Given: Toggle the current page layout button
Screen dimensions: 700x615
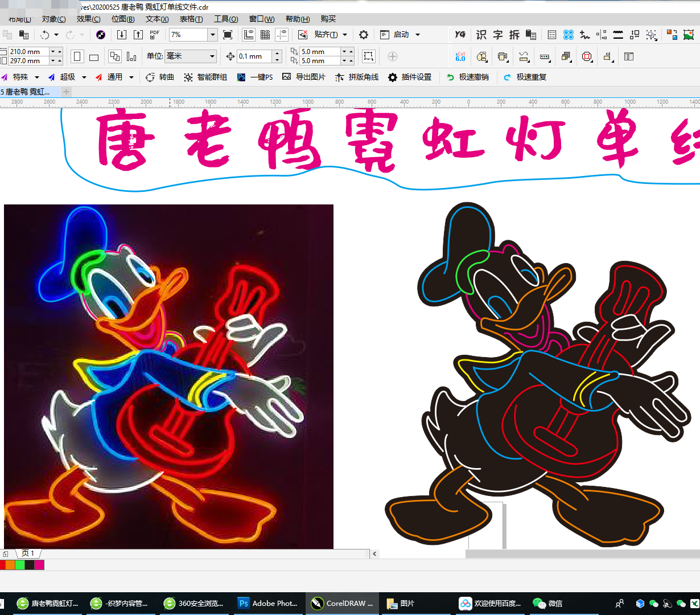Looking at the screenshot, I should (x=131, y=56).
